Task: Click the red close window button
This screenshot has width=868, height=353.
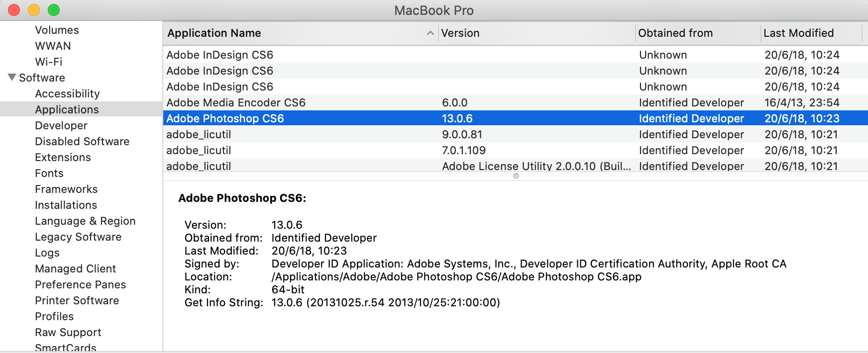Action: click(x=14, y=10)
